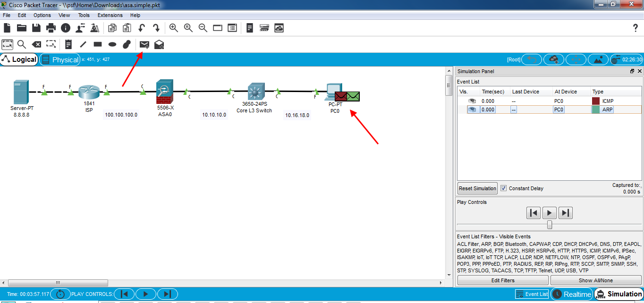Image resolution: width=644 pixels, height=303 pixels.
Task: Choose the Draw Ellipse tool
Action: 112,44
